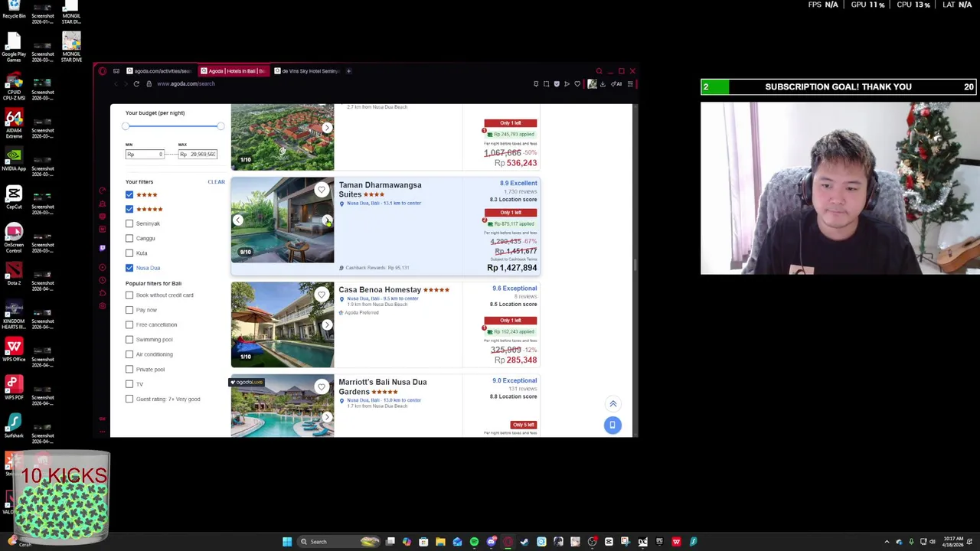The width and height of the screenshot is (980, 551).
Task: Select the Agoda Hotels in Bali tab
Action: [234, 71]
